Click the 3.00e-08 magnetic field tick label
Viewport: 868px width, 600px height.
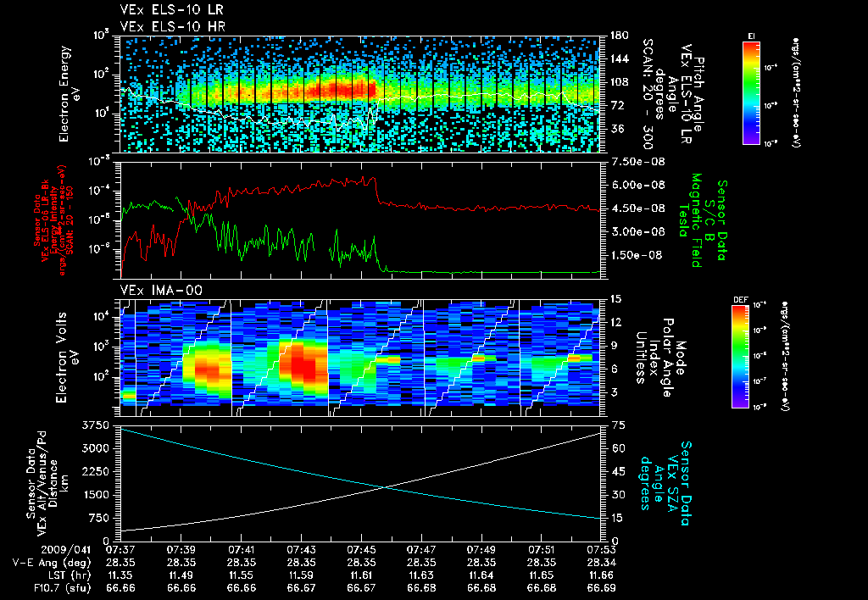tap(637, 231)
